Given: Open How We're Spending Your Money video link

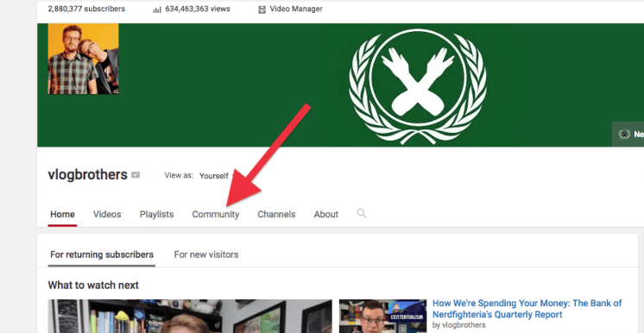Looking at the screenshot, I should click(527, 309).
